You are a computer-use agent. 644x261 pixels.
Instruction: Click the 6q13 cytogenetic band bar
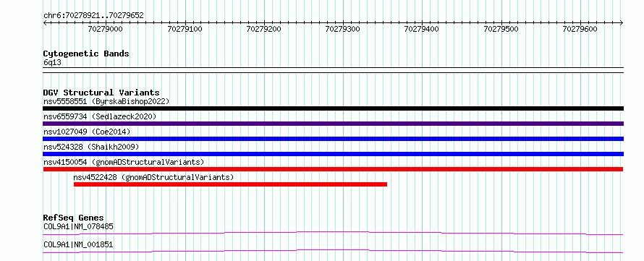pyautogui.click(x=333, y=70)
